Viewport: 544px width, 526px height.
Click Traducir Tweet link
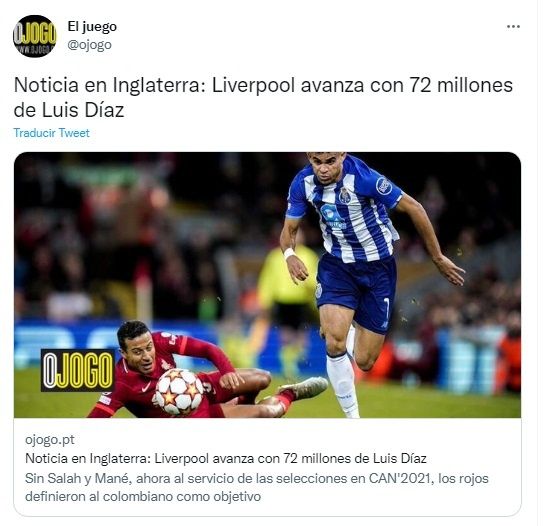tap(51, 133)
